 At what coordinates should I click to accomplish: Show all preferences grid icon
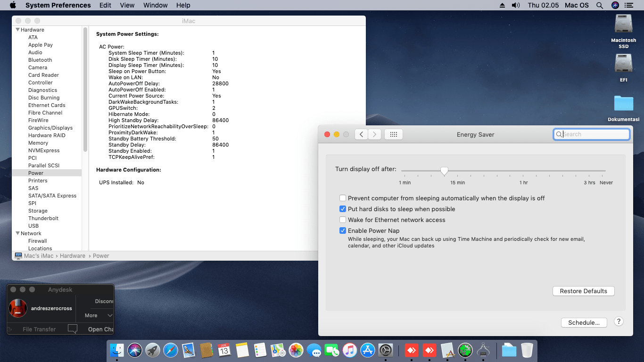(x=394, y=134)
